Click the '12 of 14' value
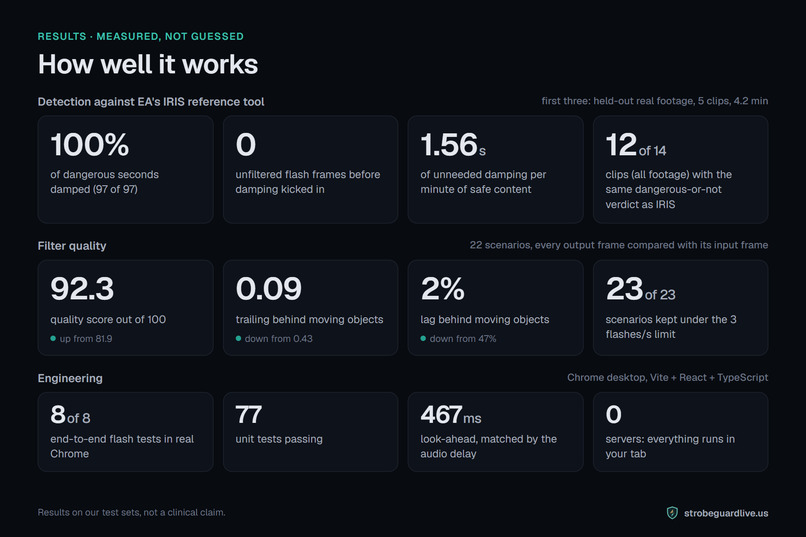 [x=636, y=144]
